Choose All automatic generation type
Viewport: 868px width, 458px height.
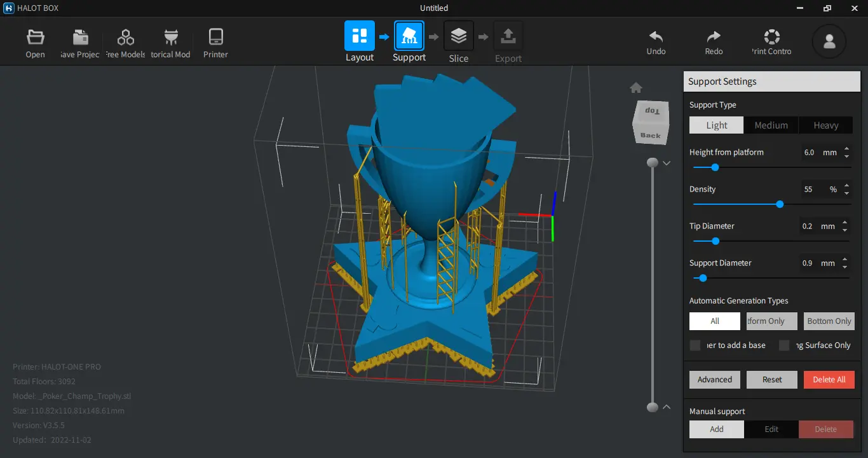[715, 321]
